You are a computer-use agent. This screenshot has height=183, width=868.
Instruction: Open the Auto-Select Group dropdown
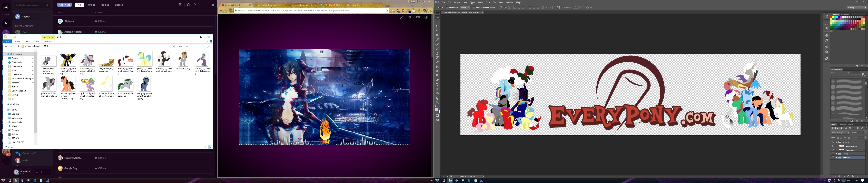point(465,7)
